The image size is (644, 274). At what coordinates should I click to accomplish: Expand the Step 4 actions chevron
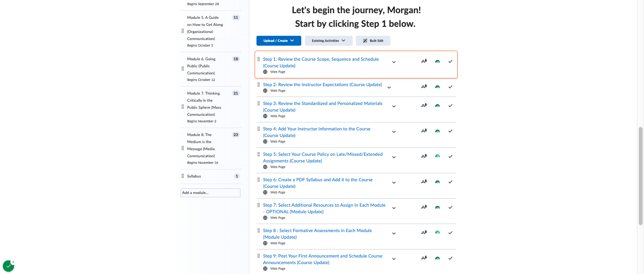(x=394, y=132)
